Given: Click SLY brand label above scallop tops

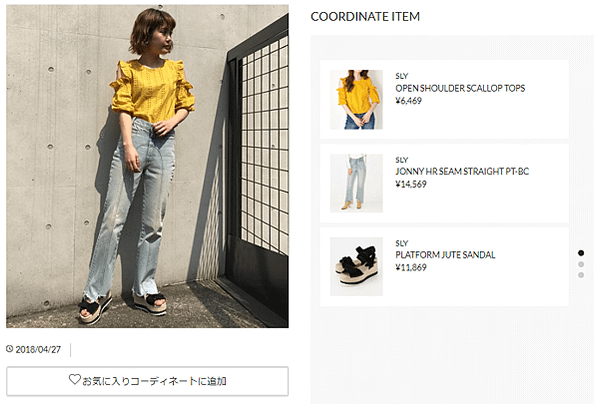Looking at the screenshot, I should tap(401, 76).
